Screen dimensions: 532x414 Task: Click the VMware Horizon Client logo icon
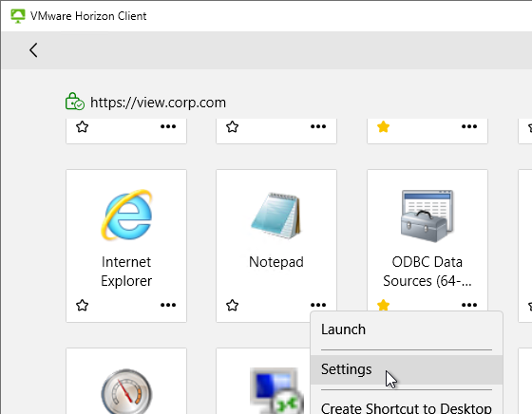pyautogui.click(x=18, y=16)
